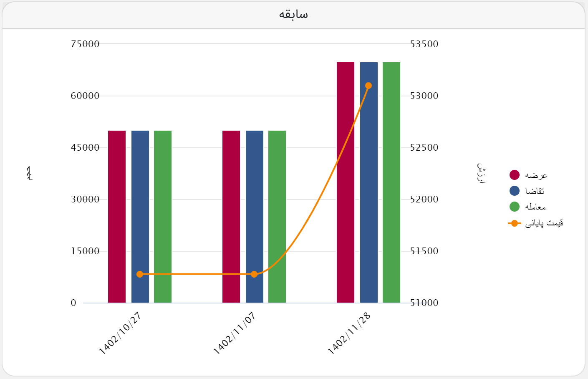
Task: Click the green معامله legend circle
Action: [515, 207]
